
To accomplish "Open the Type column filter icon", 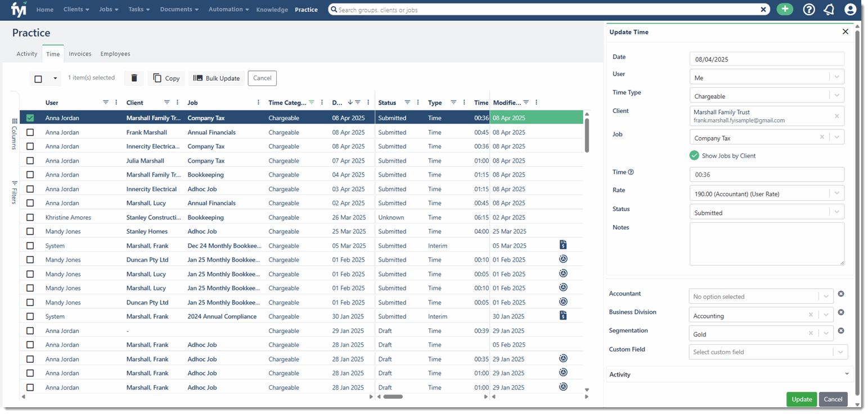I will click(x=453, y=102).
